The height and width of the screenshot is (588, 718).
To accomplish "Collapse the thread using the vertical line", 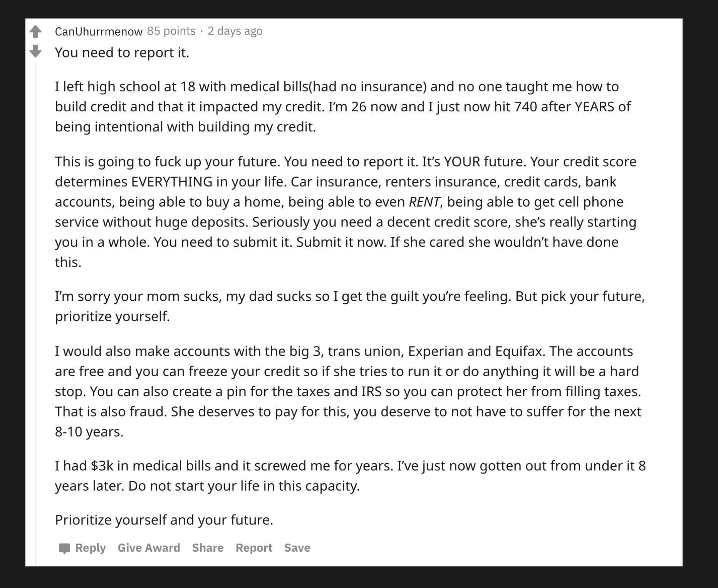I will [35, 308].
